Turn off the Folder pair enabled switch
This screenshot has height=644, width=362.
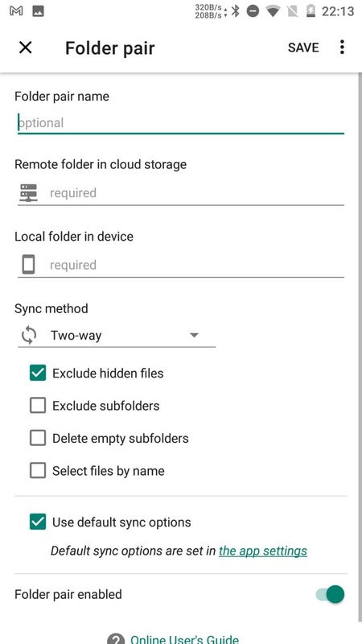coord(331,594)
